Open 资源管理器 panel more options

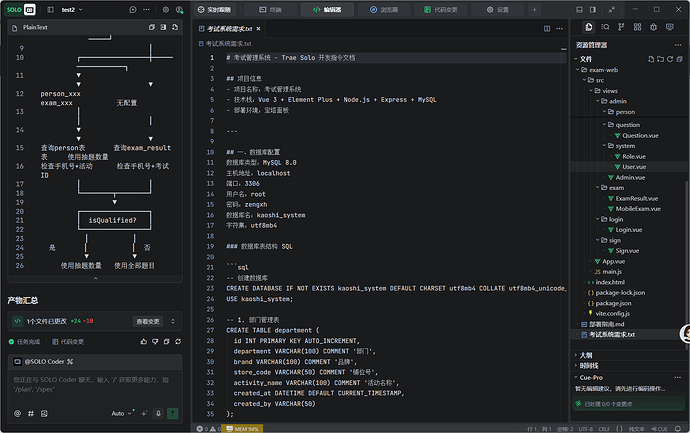point(678,45)
